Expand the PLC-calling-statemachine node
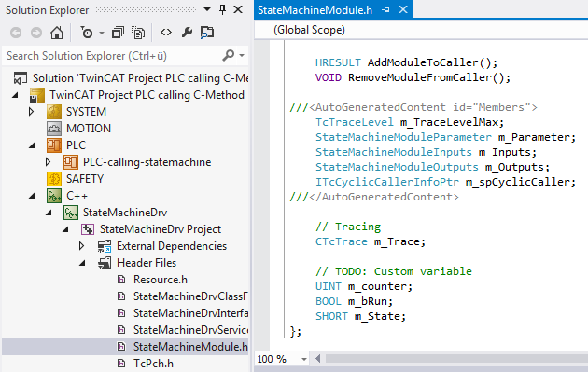 49,162
